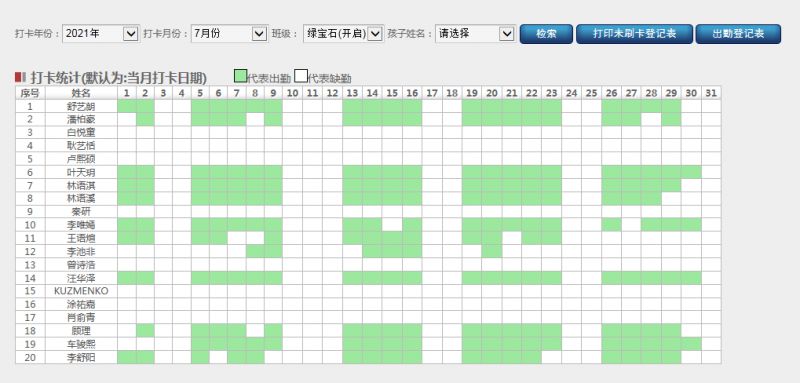The image size is (800, 383).
Task: Click the name 秦研 in row 9
Action: pyautogui.click(x=81, y=212)
